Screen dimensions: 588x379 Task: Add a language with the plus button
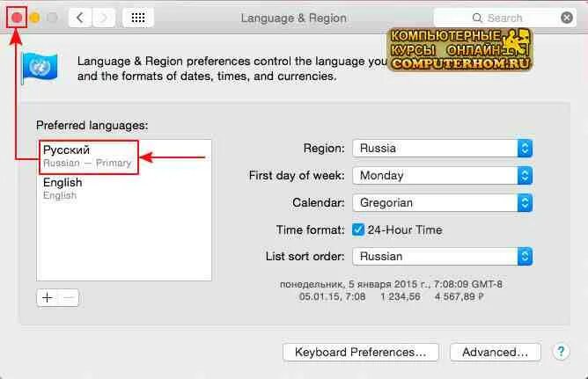(48, 298)
